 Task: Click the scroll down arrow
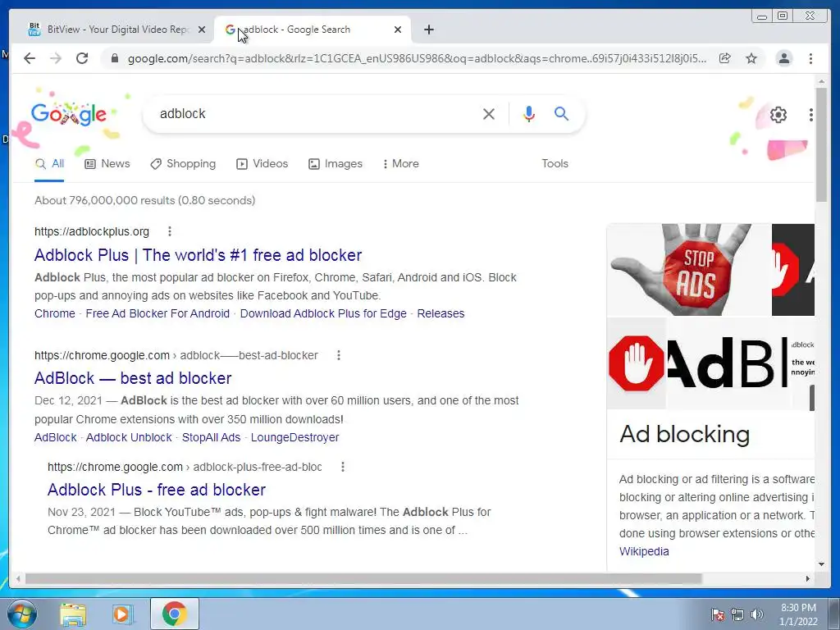[821, 564]
